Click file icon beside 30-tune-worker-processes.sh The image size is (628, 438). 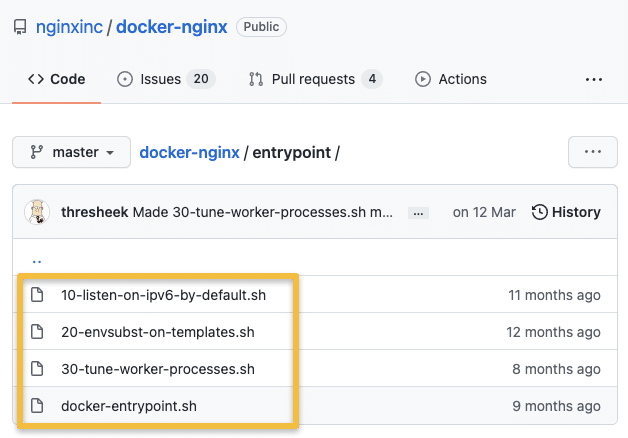(37, 369)
